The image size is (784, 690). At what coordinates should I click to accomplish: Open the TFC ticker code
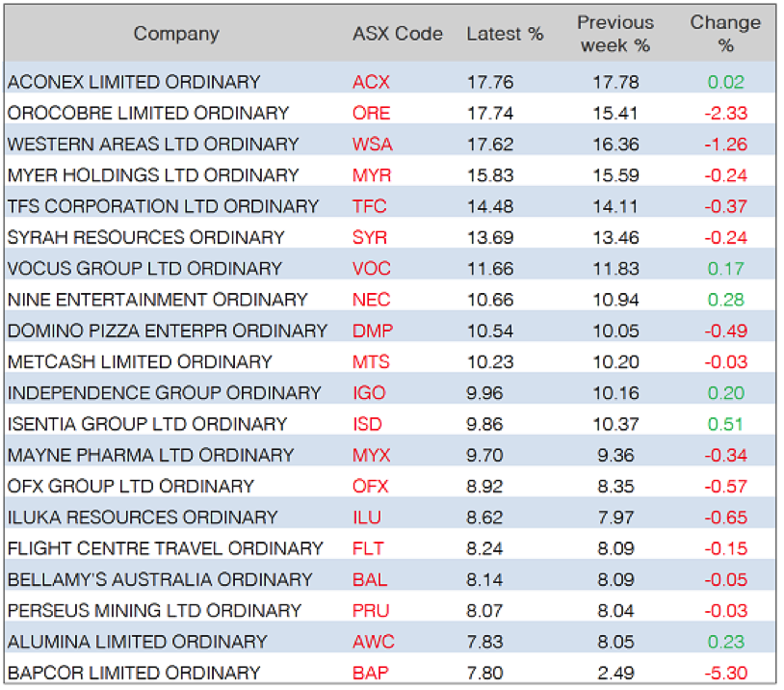[371, 206]
